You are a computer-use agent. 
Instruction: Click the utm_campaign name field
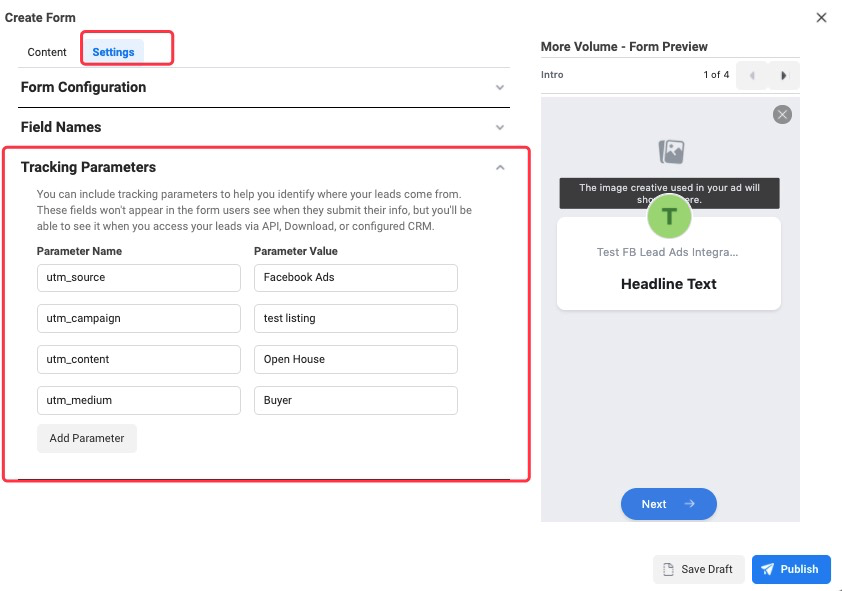(x=139, y=318)
